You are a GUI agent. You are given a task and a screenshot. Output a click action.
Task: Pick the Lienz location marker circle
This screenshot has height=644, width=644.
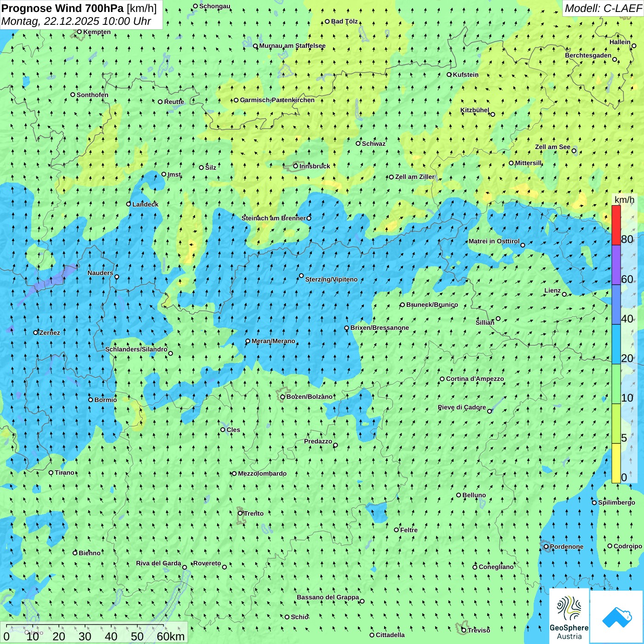tap(564, 294)
